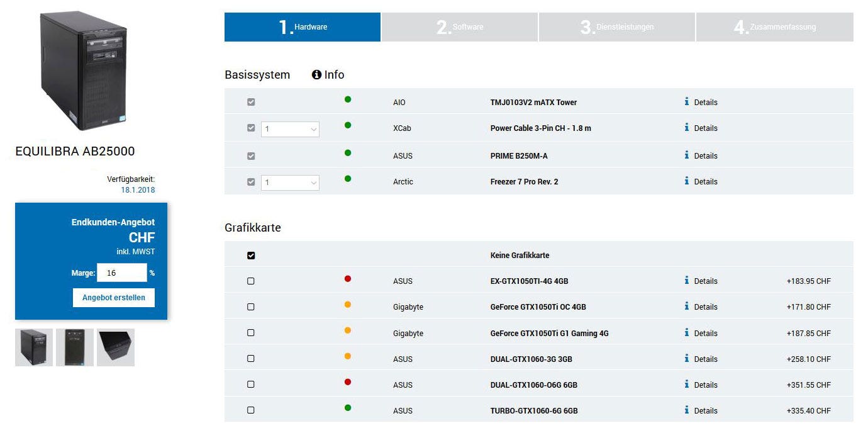Click info icon for TURBO-GTX1060-6G 6GB
This screenshot has width=868, height=428.
(687, 410)
